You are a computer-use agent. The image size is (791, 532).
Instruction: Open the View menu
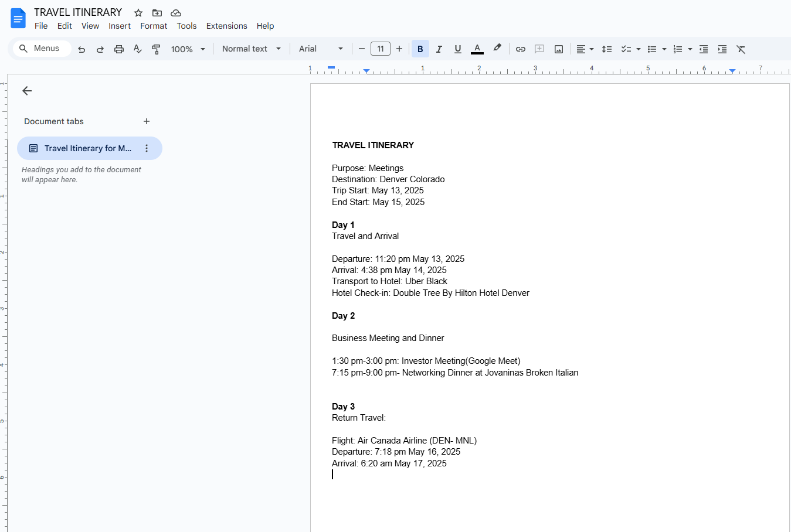coord(90,26)
